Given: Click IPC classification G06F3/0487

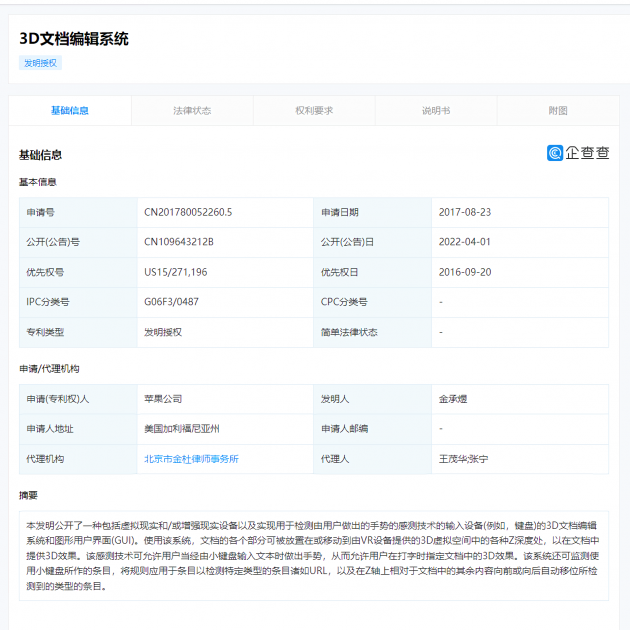Looking at the screenshot, I should (171, 302).
